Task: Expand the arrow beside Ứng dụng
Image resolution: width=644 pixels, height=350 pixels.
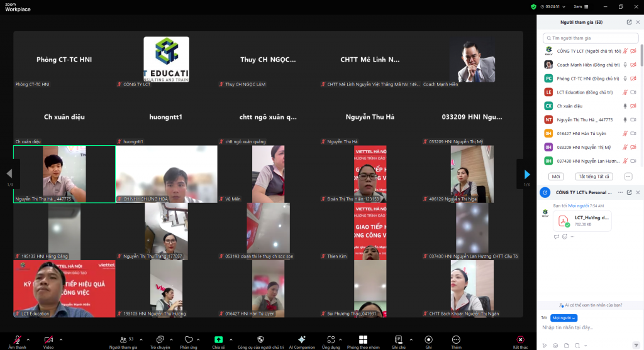Action: pos(340,340)
